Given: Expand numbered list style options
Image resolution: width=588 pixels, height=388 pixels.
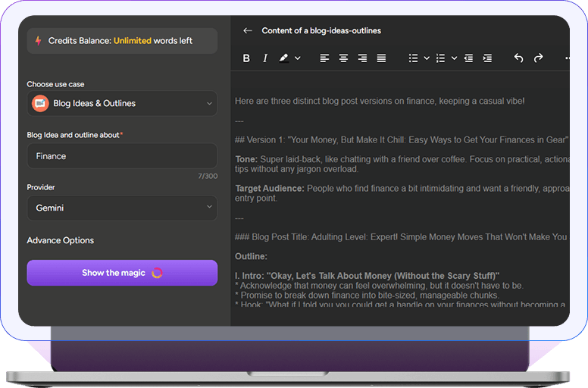Looking at the screenshot, I should click(454, 58).
